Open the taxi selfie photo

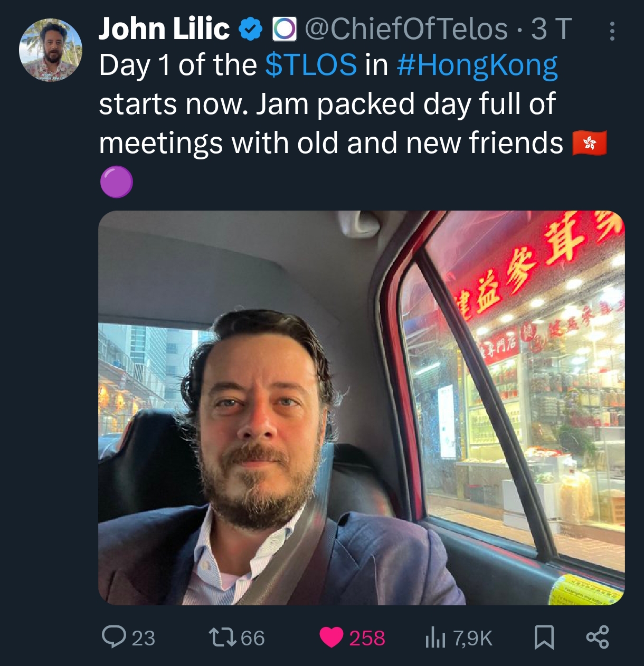coord(361,407)
